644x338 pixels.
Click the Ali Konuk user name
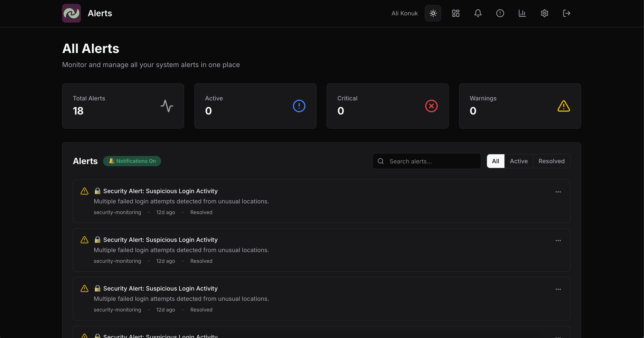(x=405, y=13)
